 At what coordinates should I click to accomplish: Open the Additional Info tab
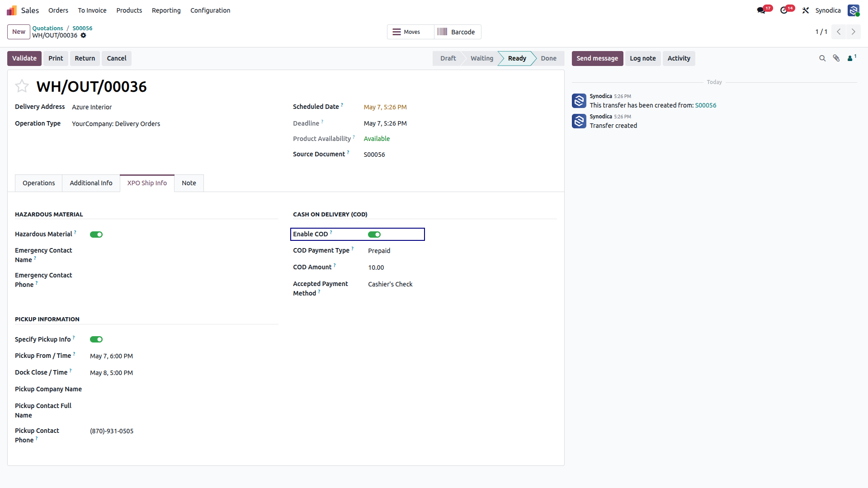(x=91, y=183)
